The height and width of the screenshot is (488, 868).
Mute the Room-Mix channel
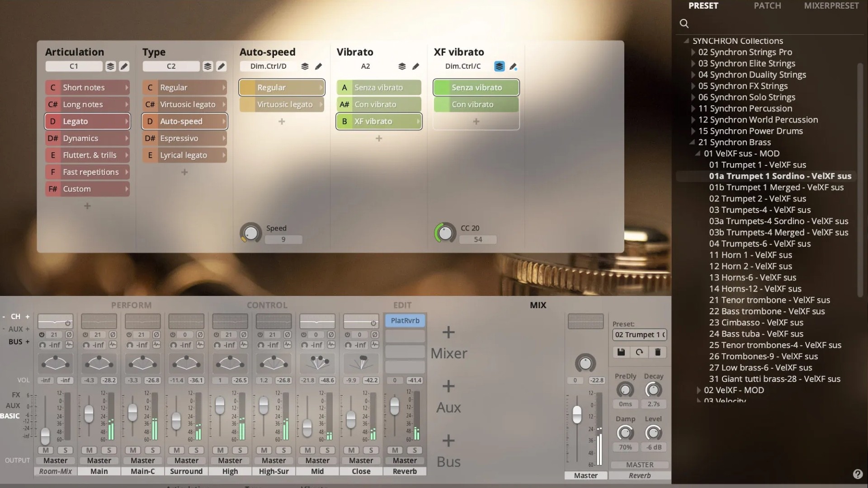pyautogui.click(x=46, y=450)
